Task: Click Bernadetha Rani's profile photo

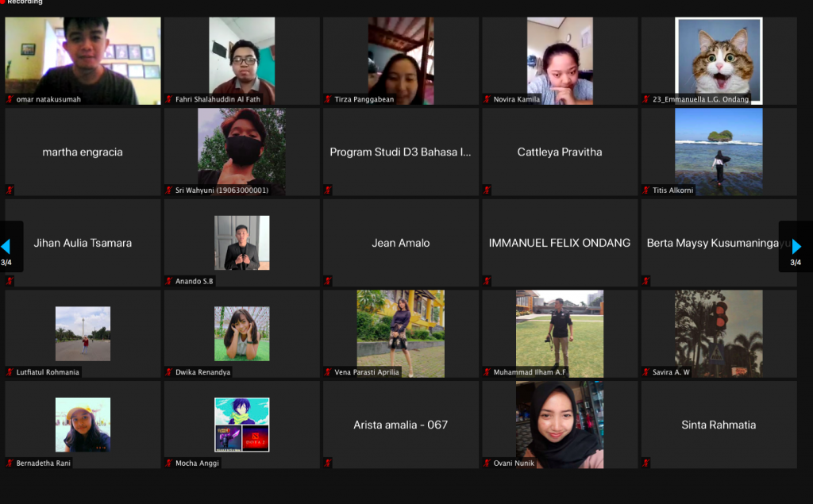Action: point(83,425)
